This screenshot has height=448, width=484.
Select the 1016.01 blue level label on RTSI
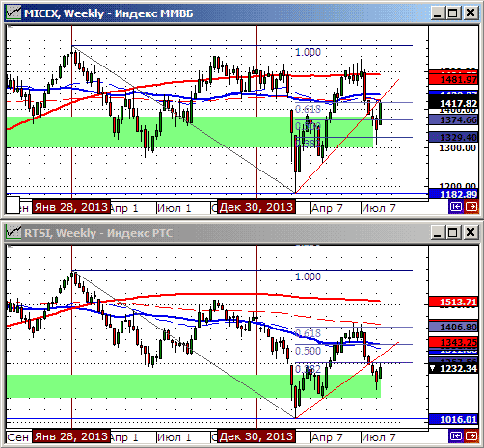click(454, 419)
